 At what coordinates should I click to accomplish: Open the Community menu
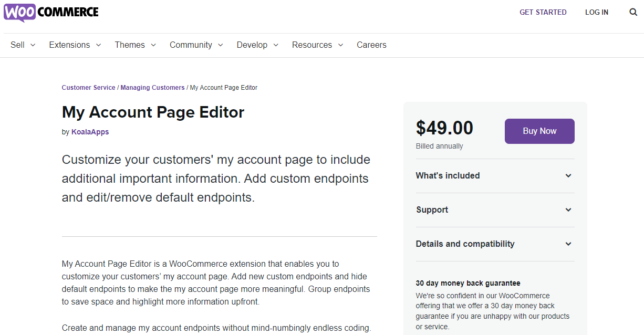click(196, 45)
